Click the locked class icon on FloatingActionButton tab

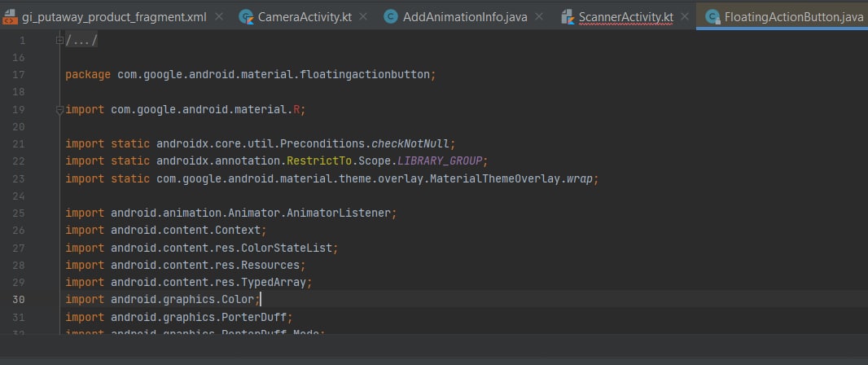click(x=712, y=17)
